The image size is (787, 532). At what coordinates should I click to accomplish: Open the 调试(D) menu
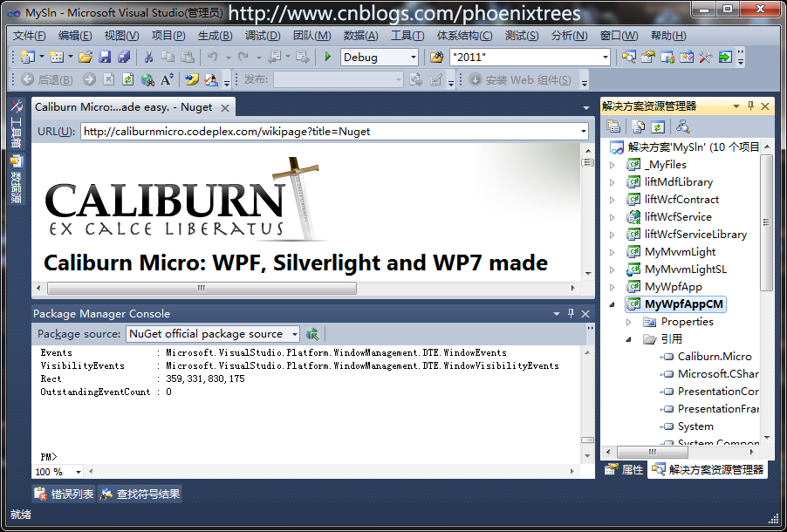263,36
